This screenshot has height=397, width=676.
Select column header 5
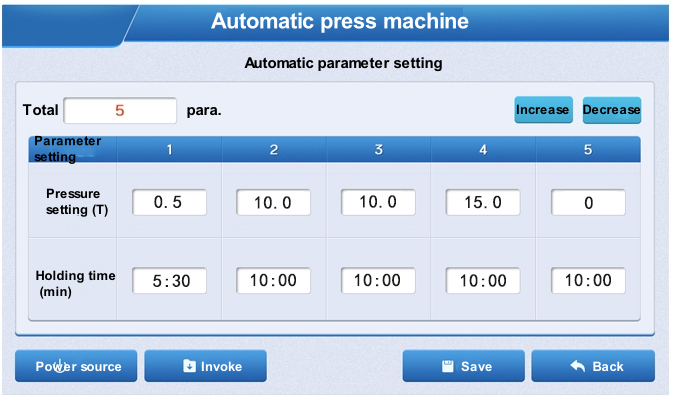click(x=588, y=150)
